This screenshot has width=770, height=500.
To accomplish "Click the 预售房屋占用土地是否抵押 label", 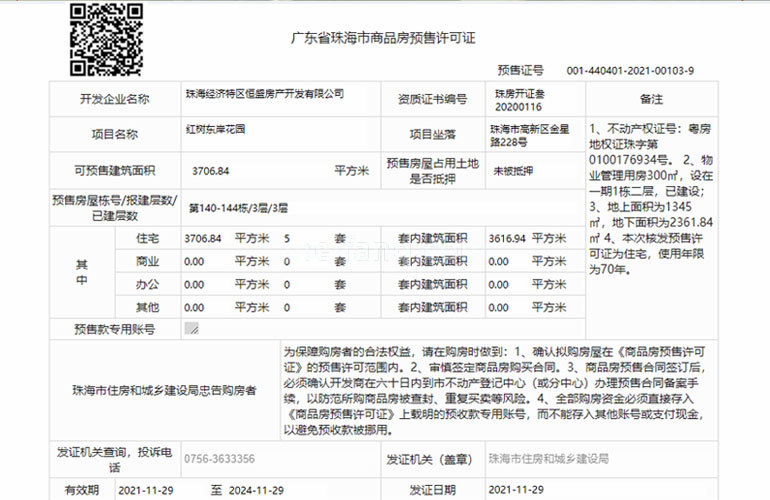I will [x=433, y=170].
